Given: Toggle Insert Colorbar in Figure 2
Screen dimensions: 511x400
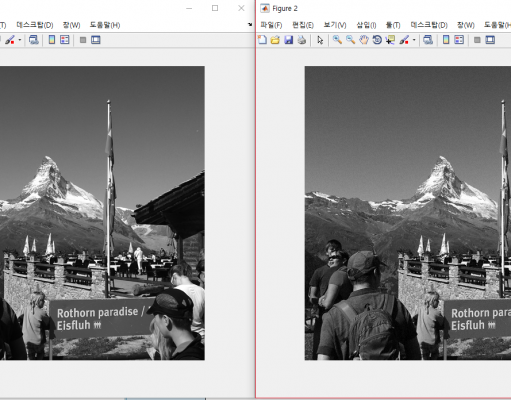Looking at the screenshot, I should pos(446,40).
